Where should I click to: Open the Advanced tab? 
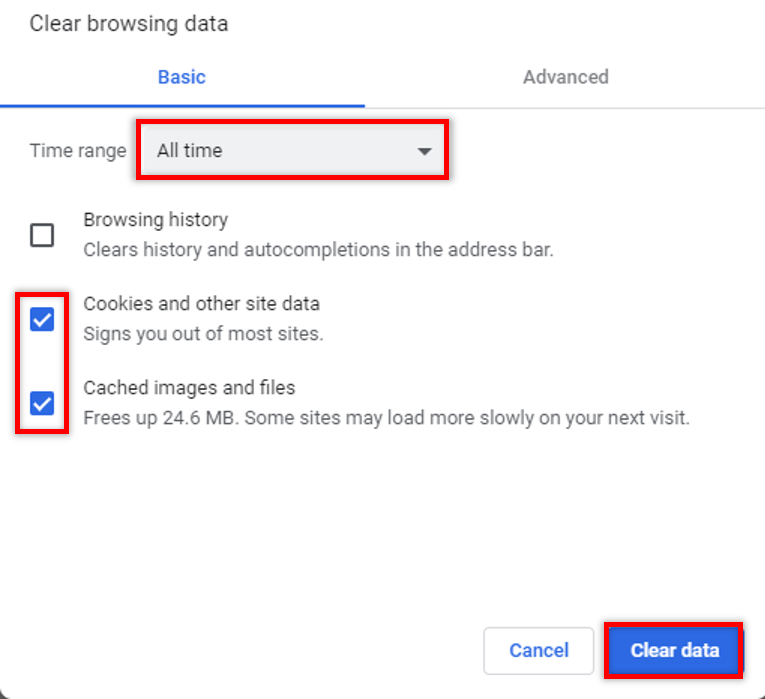565,77
